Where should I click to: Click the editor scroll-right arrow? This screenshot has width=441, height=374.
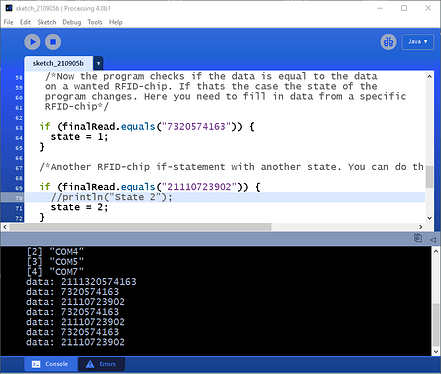pos(421,227)
